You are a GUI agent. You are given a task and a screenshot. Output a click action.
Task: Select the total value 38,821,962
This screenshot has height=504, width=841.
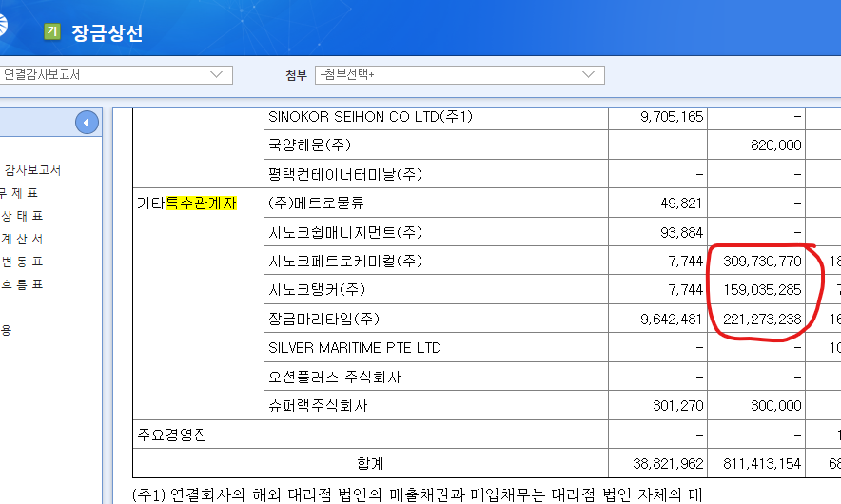coord(668,464)
